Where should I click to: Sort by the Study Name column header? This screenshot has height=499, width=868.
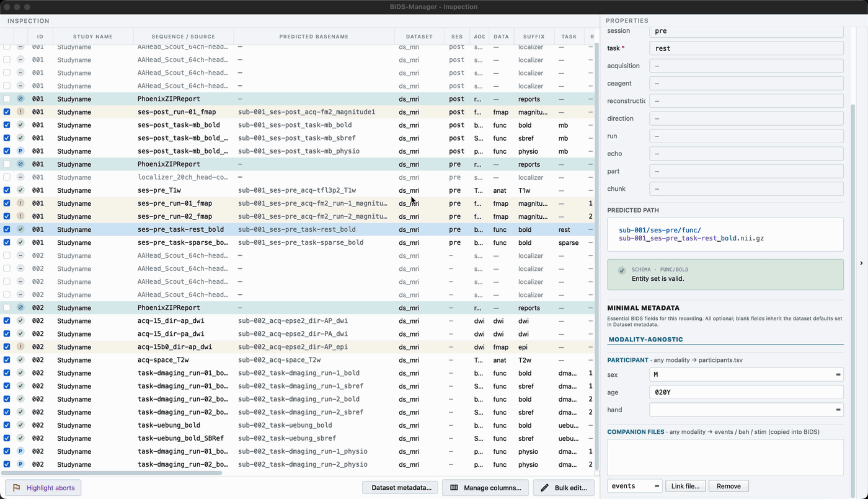93,37
